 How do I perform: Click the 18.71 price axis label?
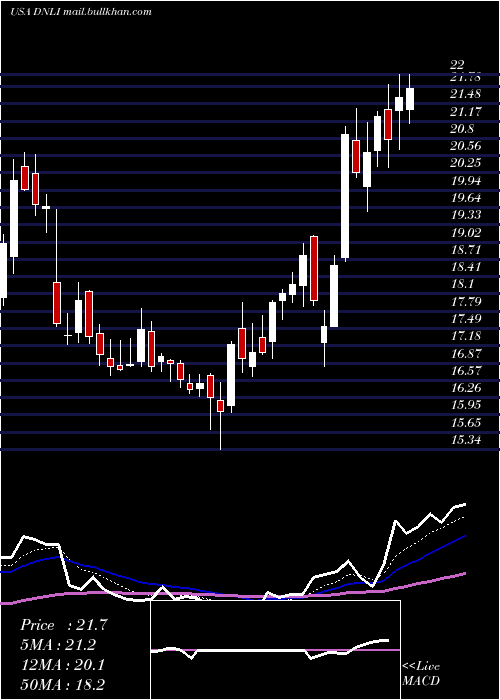click(x=466, y=250)
